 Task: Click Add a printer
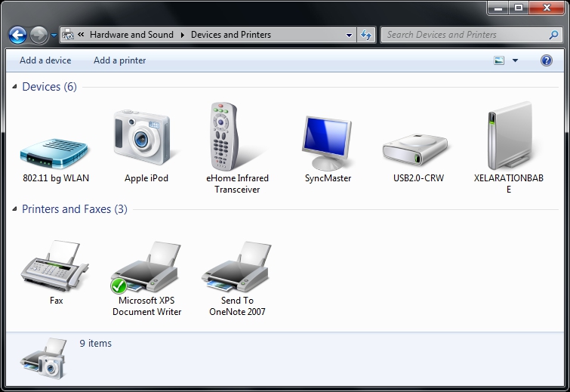(x=119, y=60)
